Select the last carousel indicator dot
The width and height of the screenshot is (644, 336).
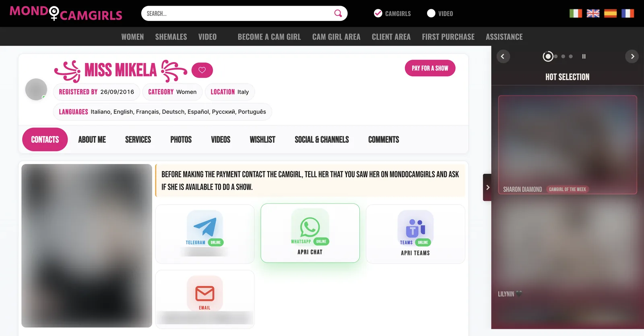pyautogui.click(x=571, y=56)
